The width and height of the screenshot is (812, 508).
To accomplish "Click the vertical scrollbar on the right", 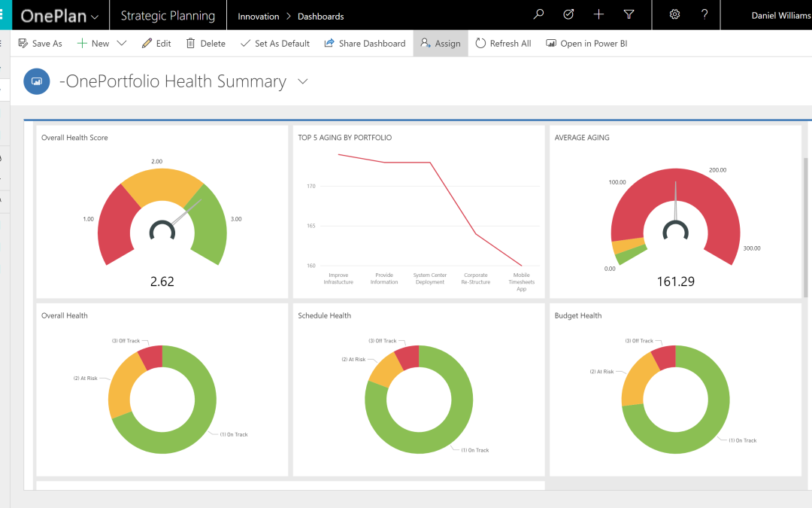I will (x=807, y=226).
